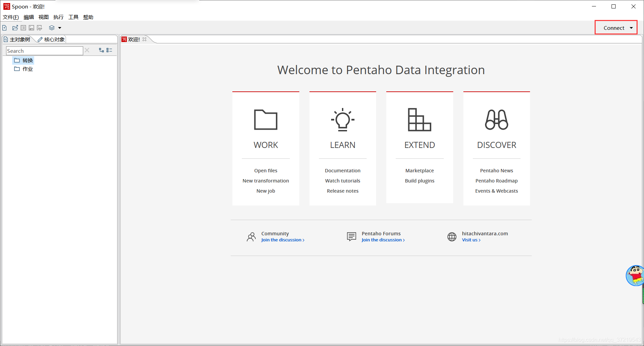This screenshot has height=346, width=644.
Task: Open the Marketplace link
Action: 419,171
